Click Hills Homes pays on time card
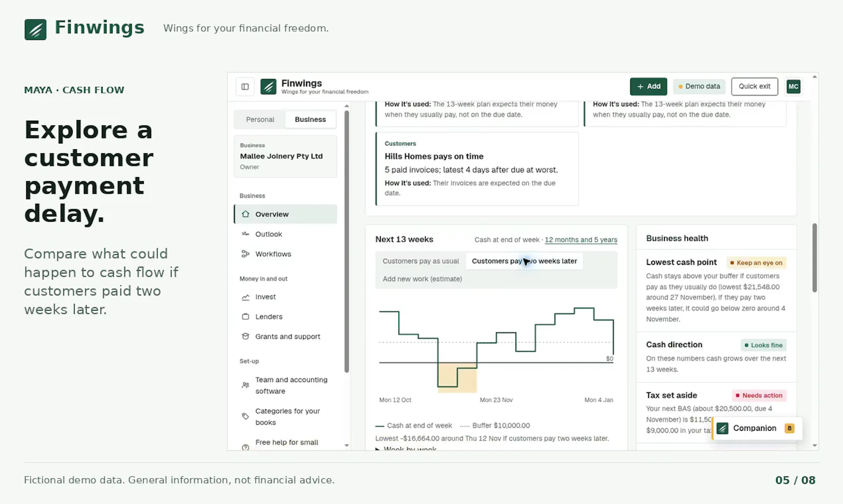The image size is (843, 504). coord(477,169)
